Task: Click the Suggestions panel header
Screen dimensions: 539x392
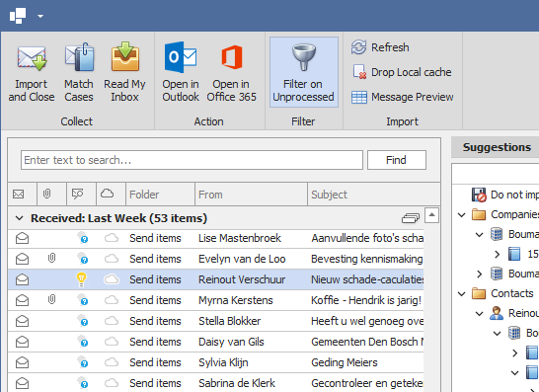Action: [495, 147]
